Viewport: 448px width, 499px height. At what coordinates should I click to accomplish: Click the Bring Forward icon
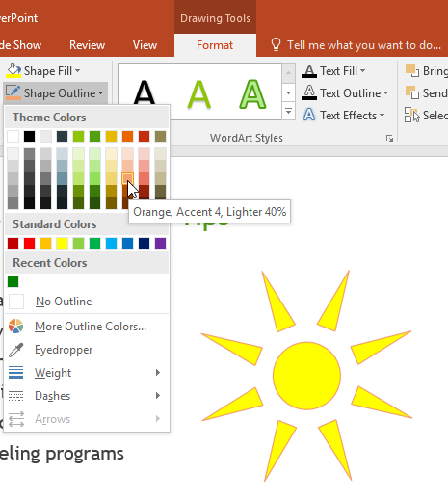(412, 70)
